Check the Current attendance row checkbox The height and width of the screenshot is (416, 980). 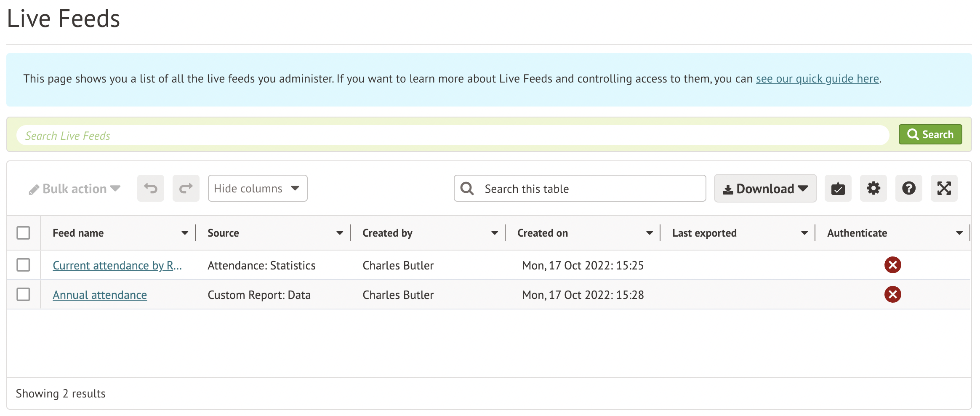point(23,265)
